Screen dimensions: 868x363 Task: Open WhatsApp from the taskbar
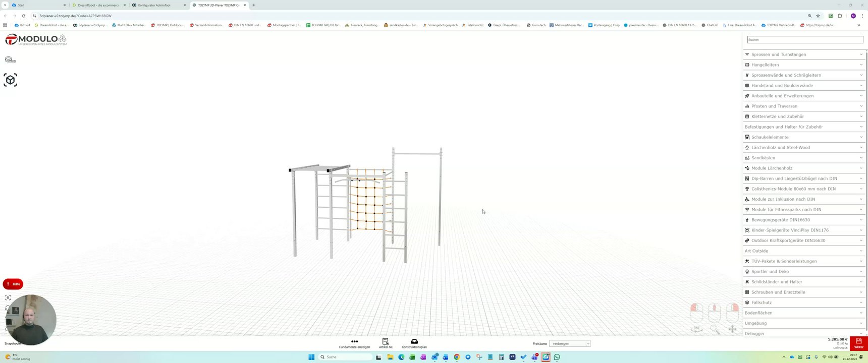pos(557,357)
